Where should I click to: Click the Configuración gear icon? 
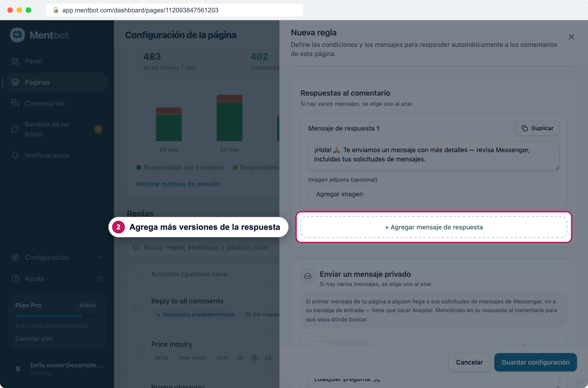[15, 257]
